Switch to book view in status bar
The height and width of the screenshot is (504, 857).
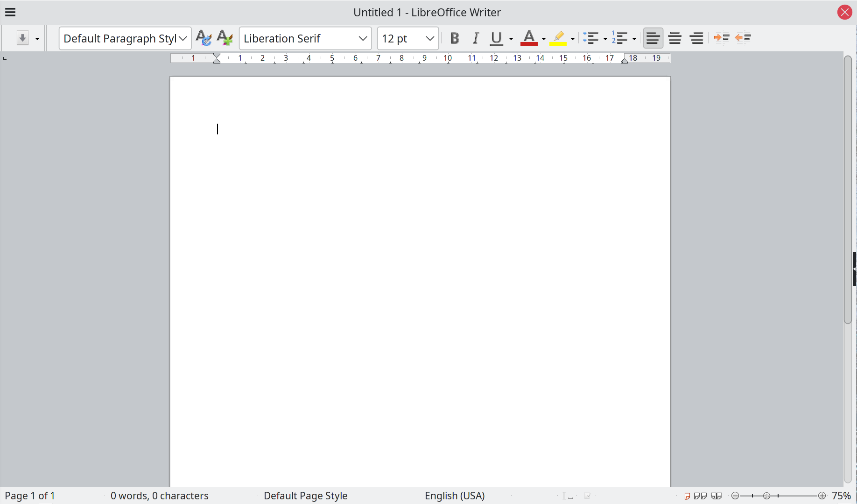(x=717, y=496)
